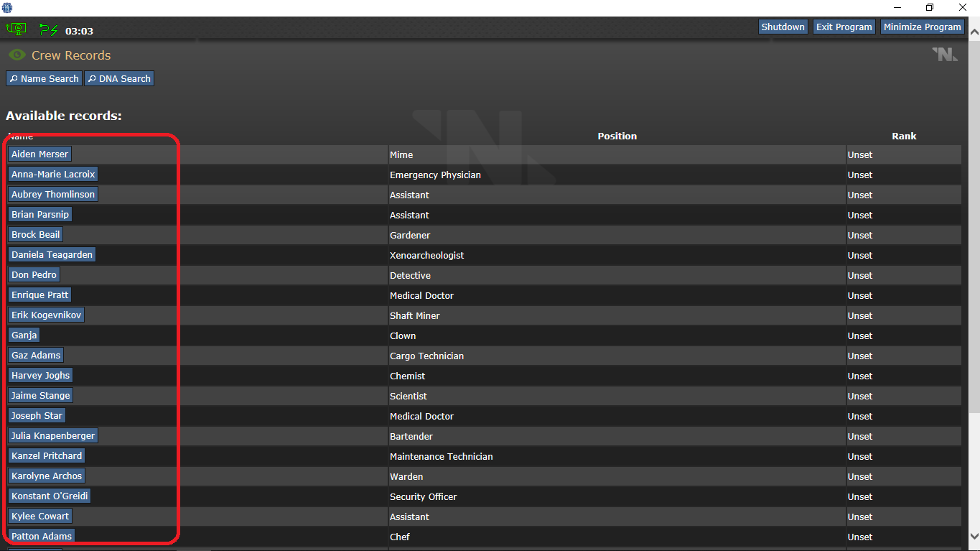Click the Maintenance Technician position cell

click(x=617, y=456)
